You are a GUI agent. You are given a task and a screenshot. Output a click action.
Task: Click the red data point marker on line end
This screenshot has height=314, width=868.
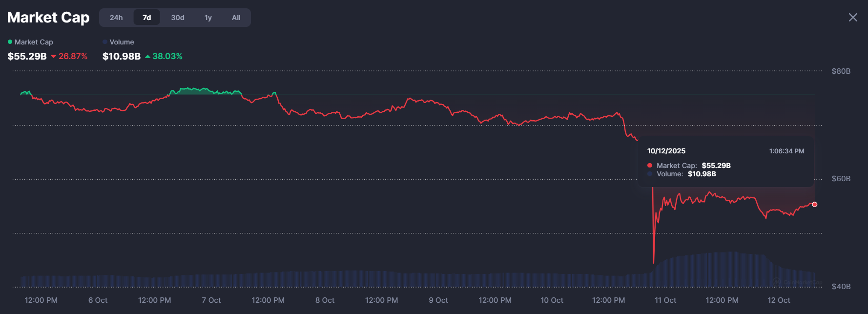[814, 205]
